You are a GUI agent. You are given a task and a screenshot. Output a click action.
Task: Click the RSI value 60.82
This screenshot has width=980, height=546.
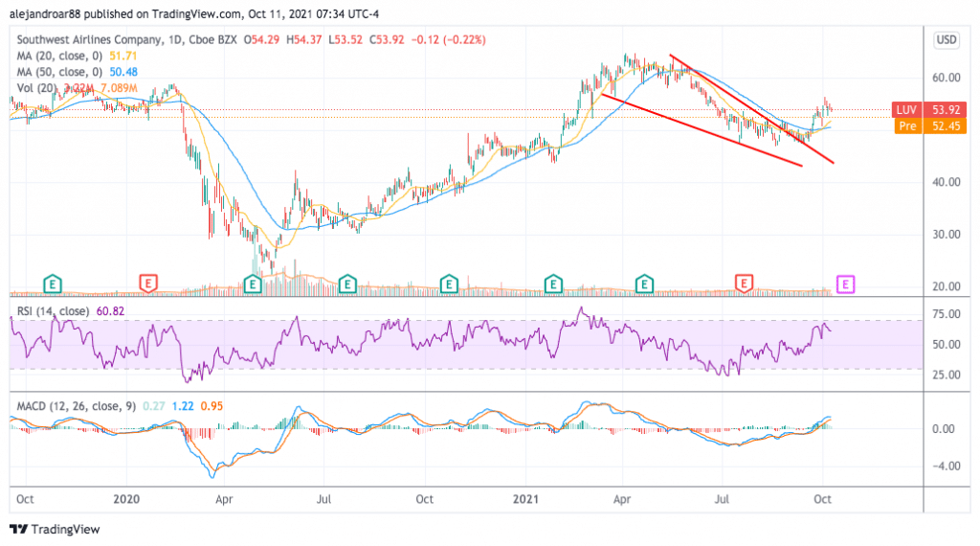pos(110,311)
